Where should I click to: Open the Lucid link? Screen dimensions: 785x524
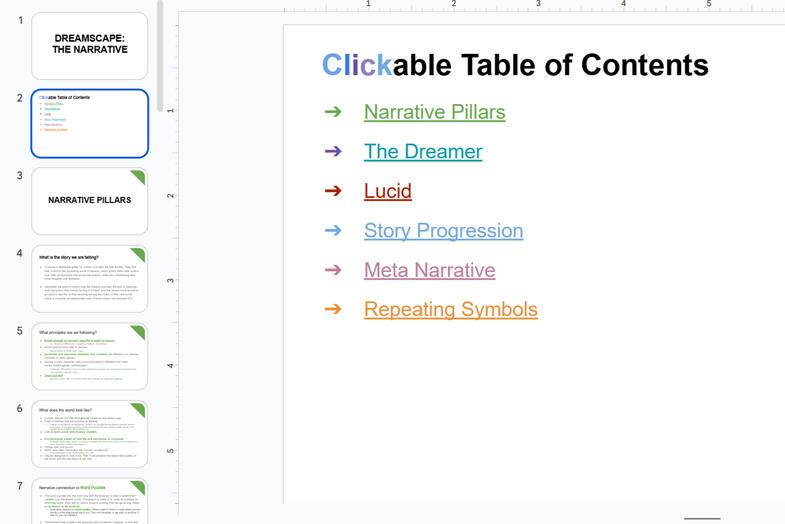pos(387,191)
